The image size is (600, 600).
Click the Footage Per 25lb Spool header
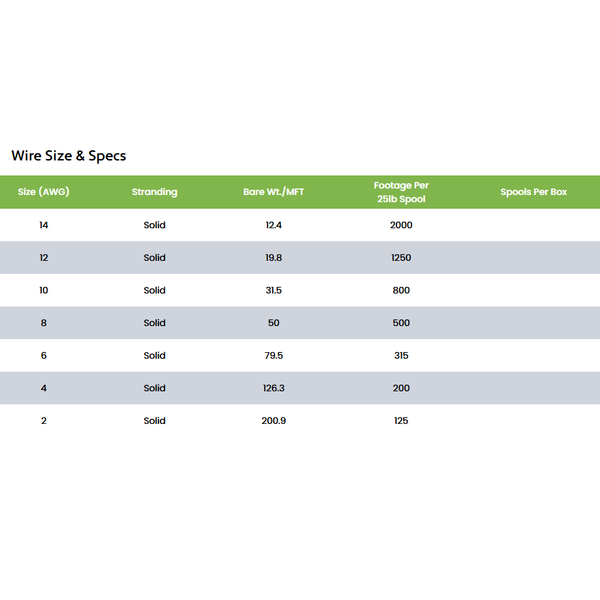pyautogui.click(x=401, y=192)
